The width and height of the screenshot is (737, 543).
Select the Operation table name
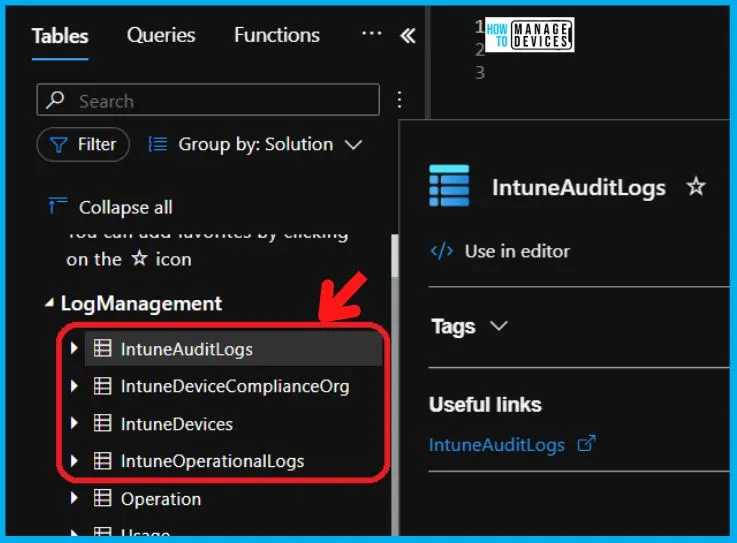click(x=161, y=499)
